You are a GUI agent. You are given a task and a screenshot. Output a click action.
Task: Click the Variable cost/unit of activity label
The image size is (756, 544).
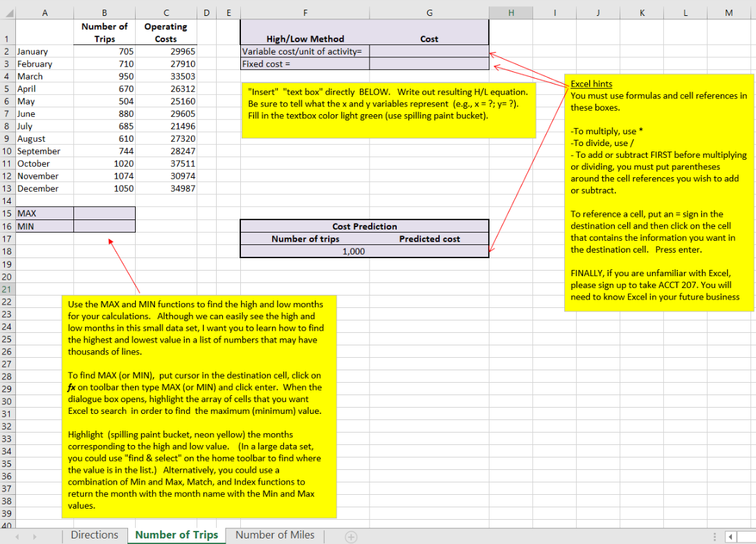(x=305, y=51)
